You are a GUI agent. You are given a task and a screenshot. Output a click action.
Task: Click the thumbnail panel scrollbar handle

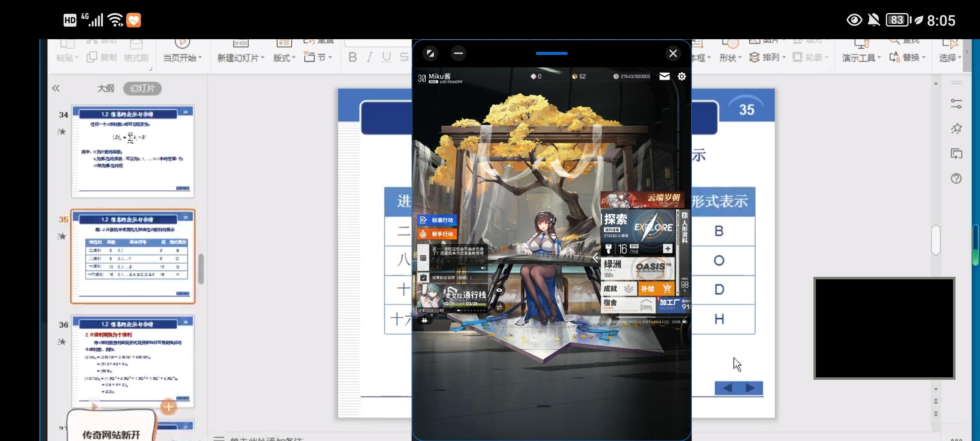pos(201,269)
